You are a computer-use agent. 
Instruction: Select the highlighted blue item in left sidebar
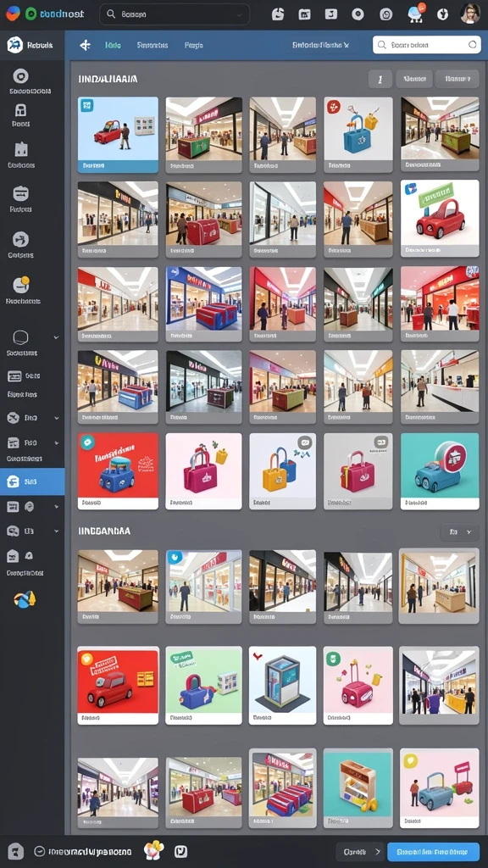[32, 481]
